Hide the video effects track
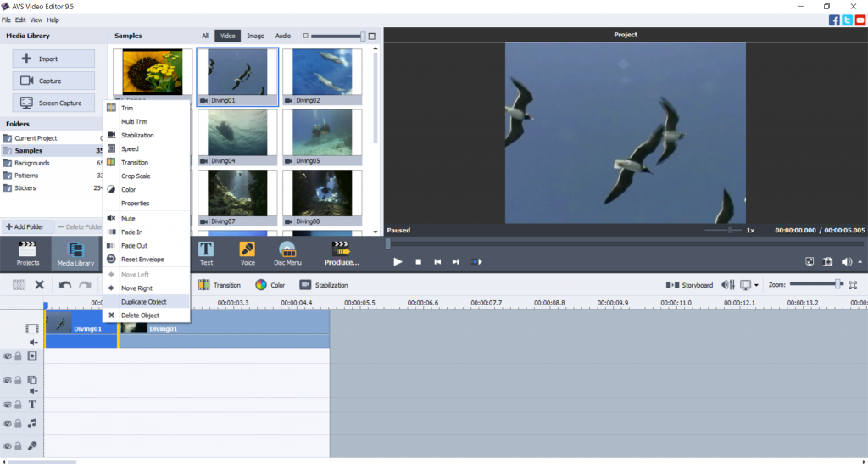 pos(7,355)
